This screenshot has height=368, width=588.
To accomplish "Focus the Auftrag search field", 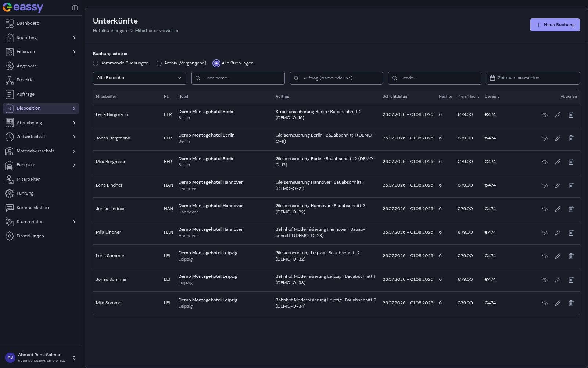I will (x=336, y=78).
